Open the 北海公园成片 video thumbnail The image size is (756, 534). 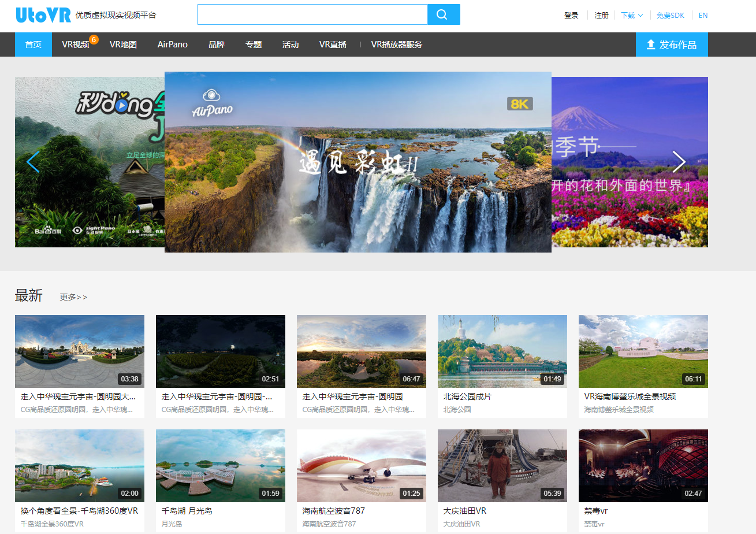tap(502, 351)
